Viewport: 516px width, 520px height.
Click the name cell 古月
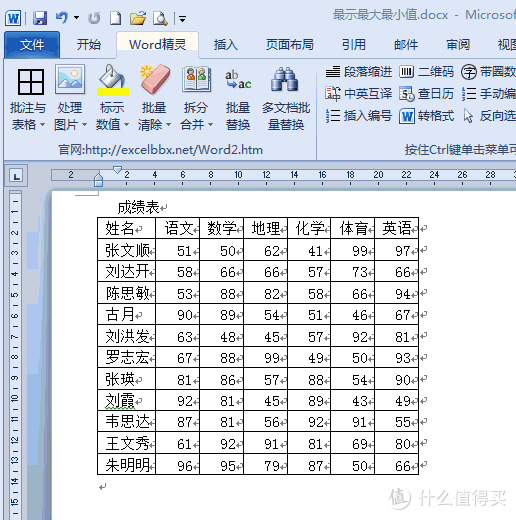click(126, 314)
